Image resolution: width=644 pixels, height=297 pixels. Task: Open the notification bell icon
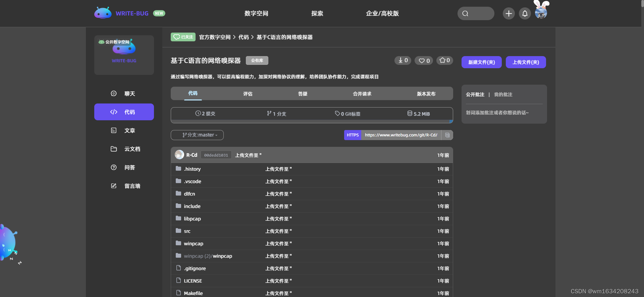pyautogui.click(x=525, y=13)
